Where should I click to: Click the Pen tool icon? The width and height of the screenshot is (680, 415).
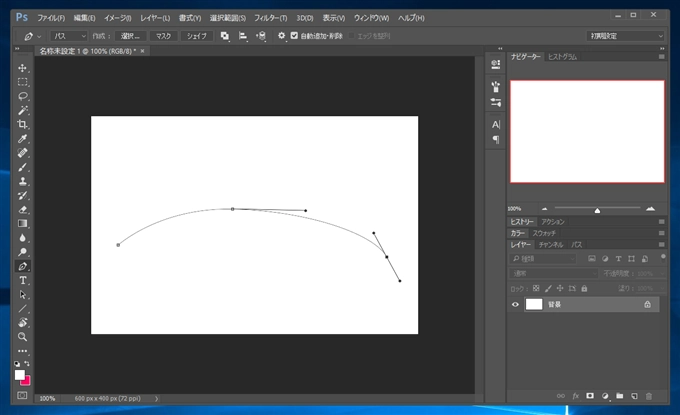(23, 267)
